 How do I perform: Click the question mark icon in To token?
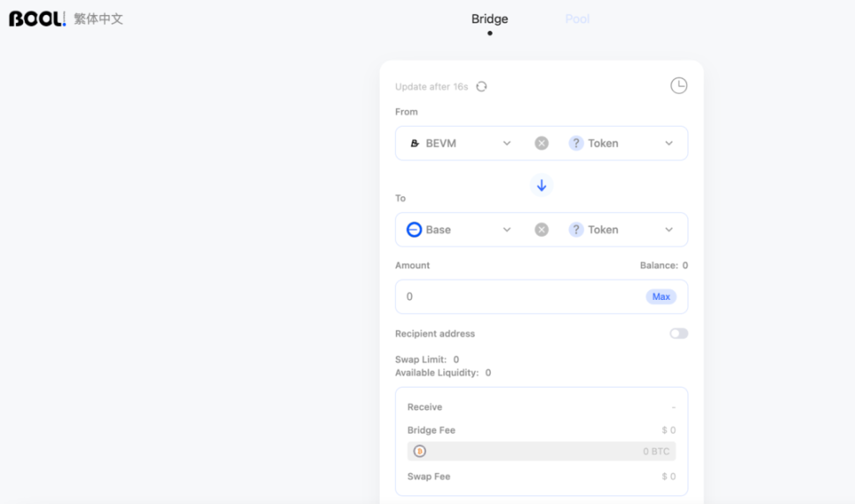[576, 230]
